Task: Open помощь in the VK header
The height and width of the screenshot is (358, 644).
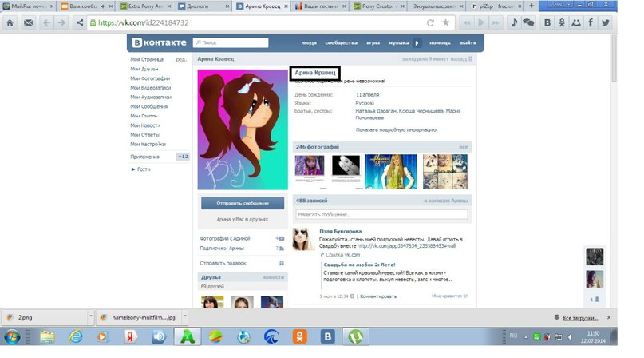Action: (x=440, y=43)
